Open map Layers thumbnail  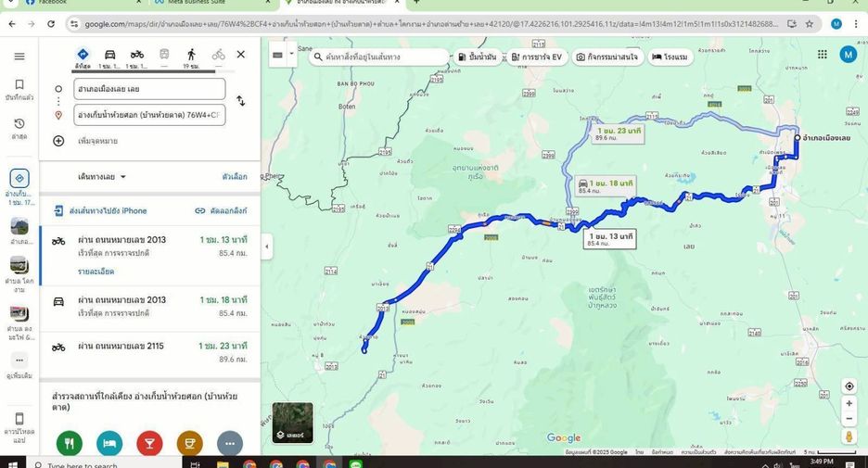click(293, 424)
